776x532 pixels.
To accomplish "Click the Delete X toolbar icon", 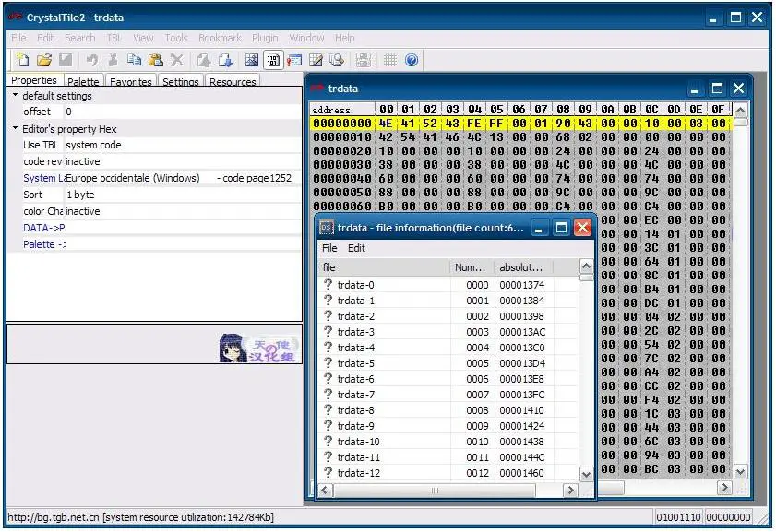I will (176, 60).
